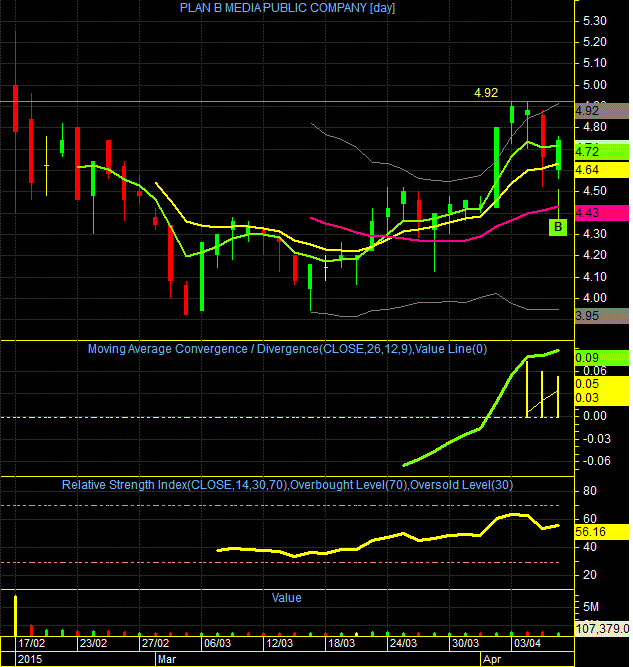Click the grey 3.95 lower band tag
Screen dimensions: 633x667
click(x=602, y=316)
